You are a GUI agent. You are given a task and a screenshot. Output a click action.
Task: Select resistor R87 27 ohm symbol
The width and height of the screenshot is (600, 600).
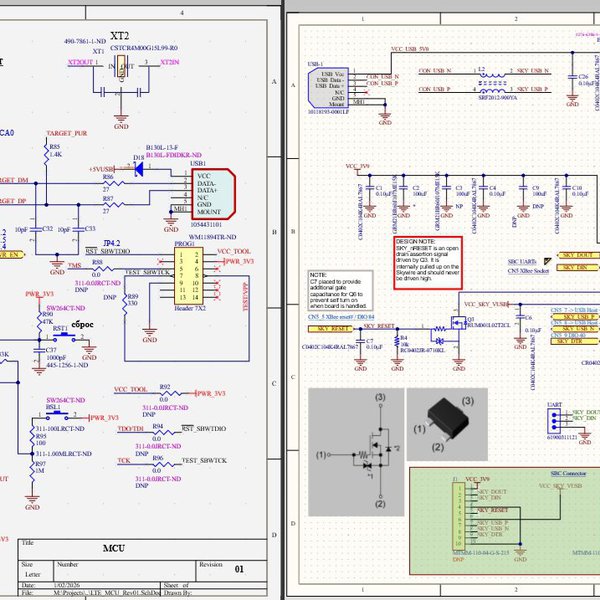pos(114,205)
